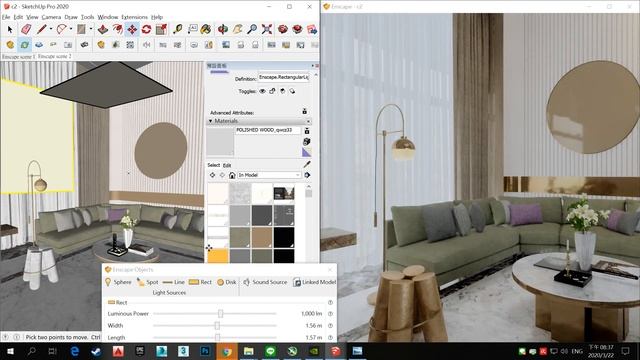The height and width of the screenshot is (360, 640).
Task: Select the Tape Measure tool
Action: pos(178,29)
